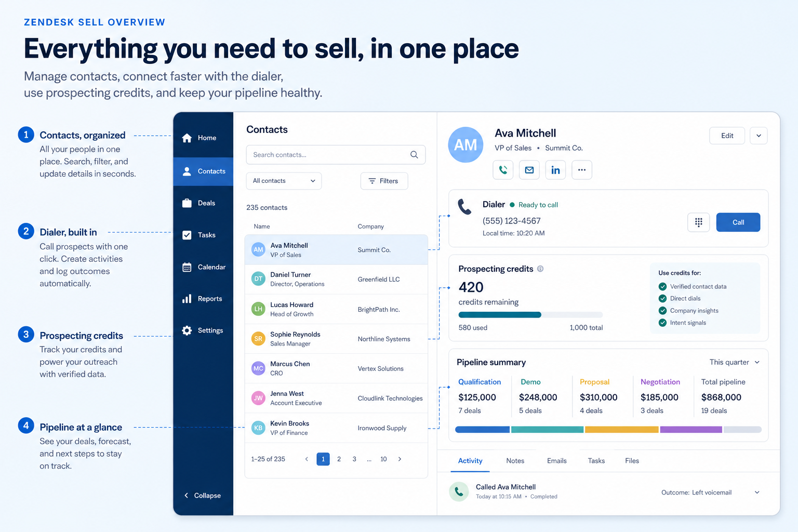Click Jenna West's JW avatar
The height and width of the screenshot is (532, 798).
[x=258, y=398]
